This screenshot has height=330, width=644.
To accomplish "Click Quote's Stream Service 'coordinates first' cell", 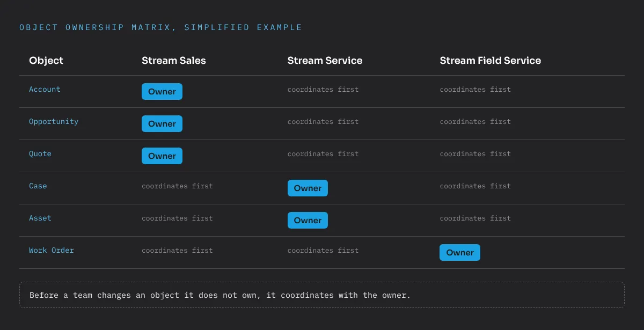I will (323, 154).
